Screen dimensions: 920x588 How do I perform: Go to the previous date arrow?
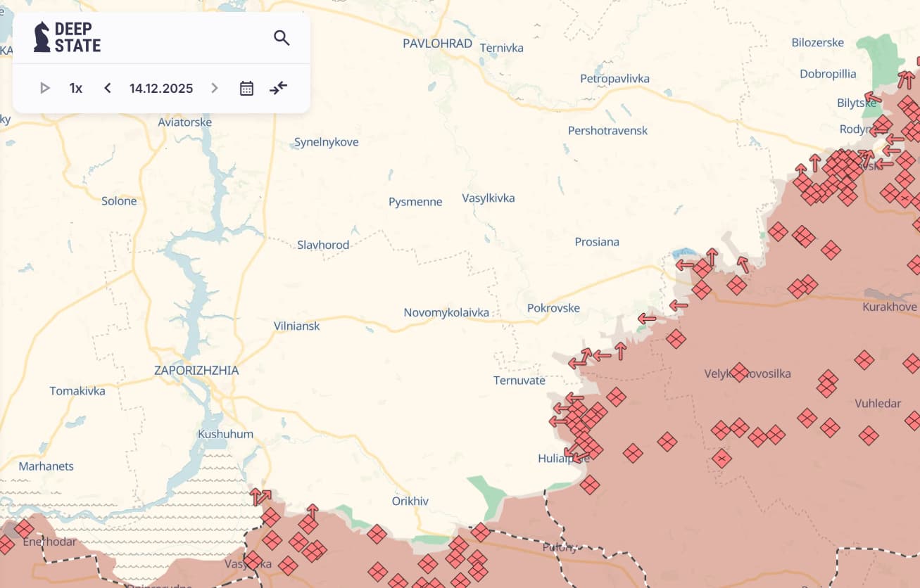click(x=108, y=88)
